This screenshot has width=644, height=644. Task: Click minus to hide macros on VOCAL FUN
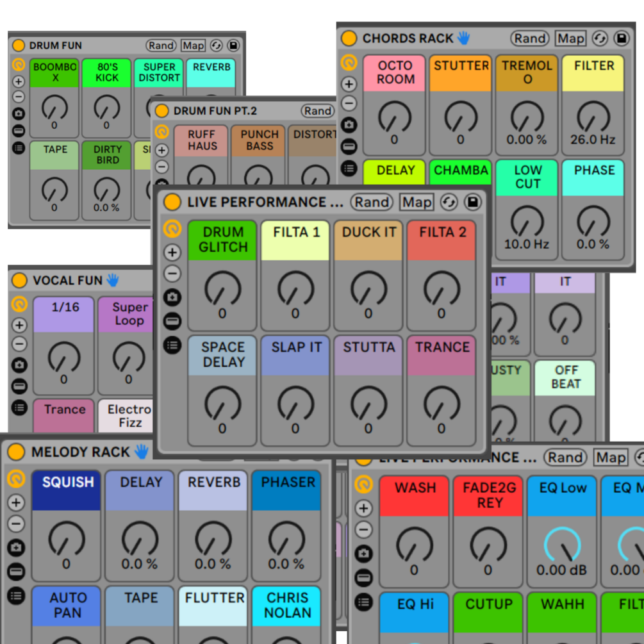pos(19,343)
